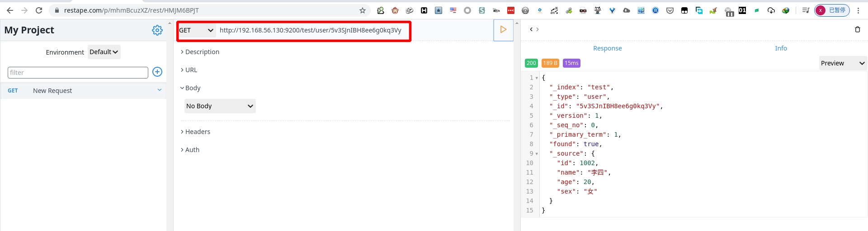Image resolution: width=868 pixels, height=231 pixels.
Task: Click the "sex": "女" line
Action: [x=577, y=192]
